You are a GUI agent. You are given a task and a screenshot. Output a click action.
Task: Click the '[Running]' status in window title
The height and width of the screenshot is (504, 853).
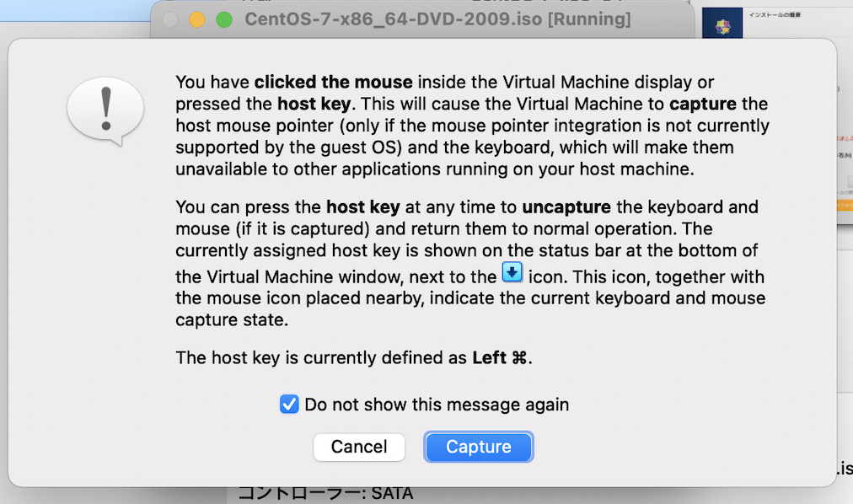(588, 19)
